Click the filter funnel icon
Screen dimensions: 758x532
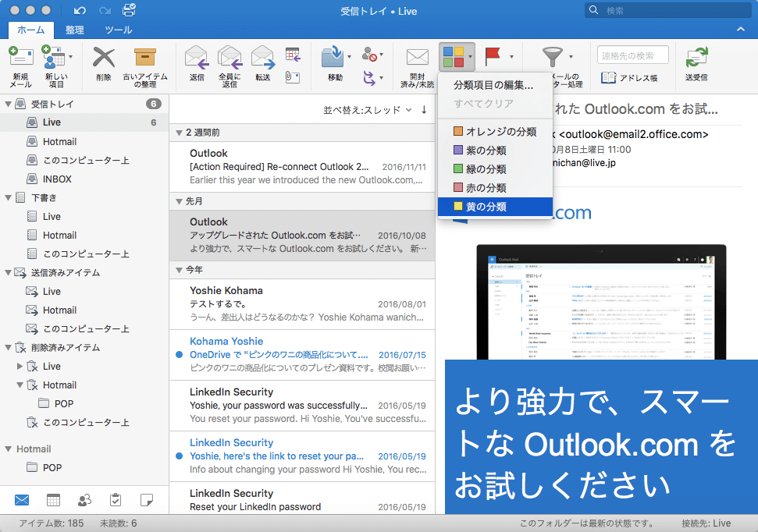click(x=553, y=56)
